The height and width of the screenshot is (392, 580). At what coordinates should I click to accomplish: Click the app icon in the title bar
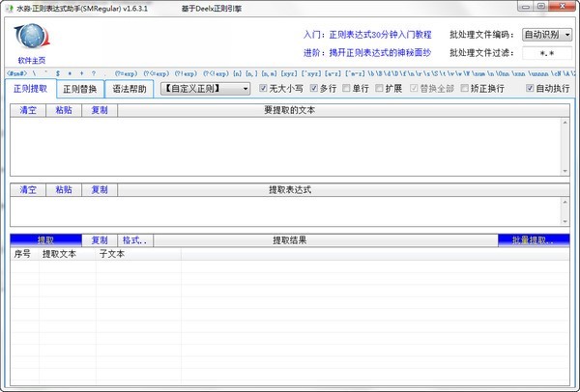(x=9, y=8)
